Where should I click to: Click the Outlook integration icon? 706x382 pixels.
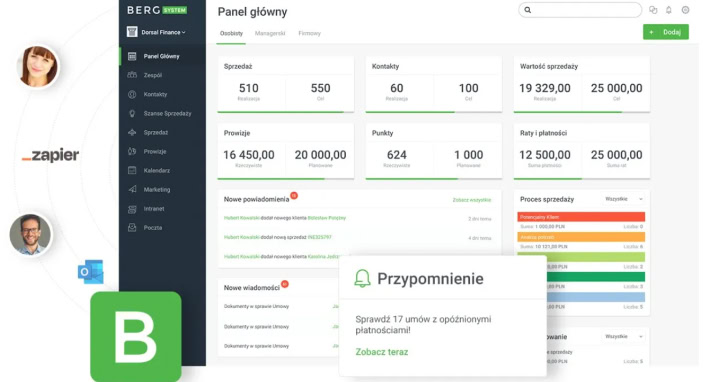[x=91, y=272]
